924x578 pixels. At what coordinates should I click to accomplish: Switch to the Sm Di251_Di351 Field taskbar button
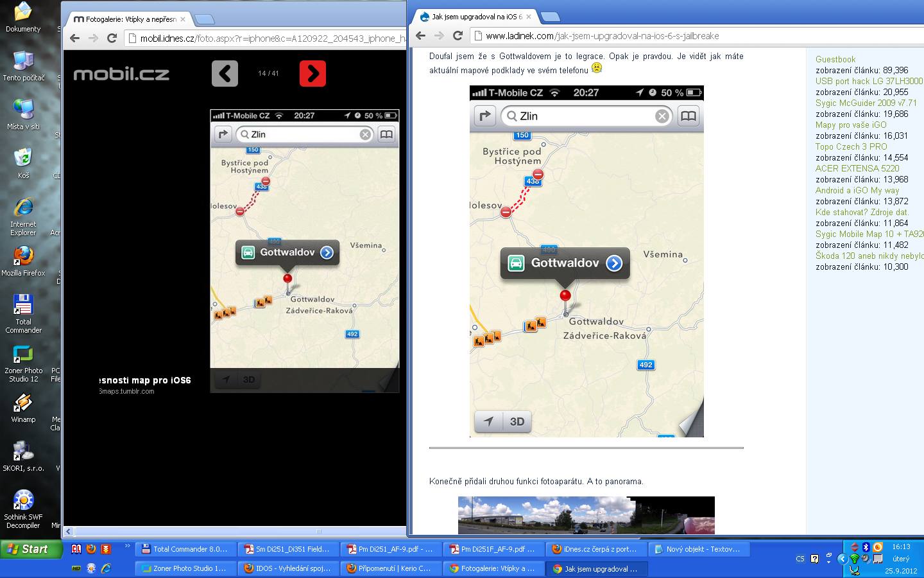click(x=287, y=549)
